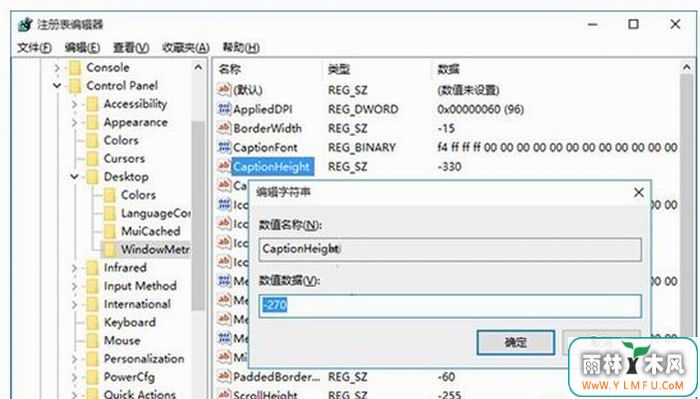Click the AppliedDPI DWORD value icon
The image size is (700, 399).
(224, 109)
